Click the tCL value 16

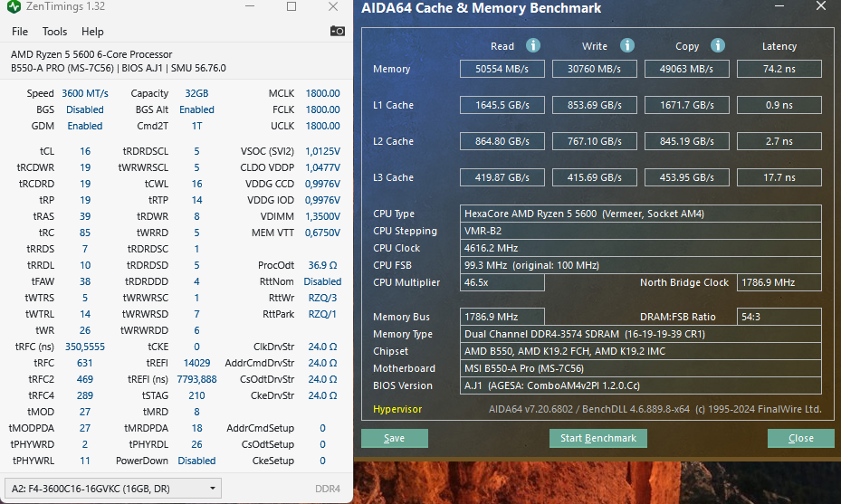[85, 151]
